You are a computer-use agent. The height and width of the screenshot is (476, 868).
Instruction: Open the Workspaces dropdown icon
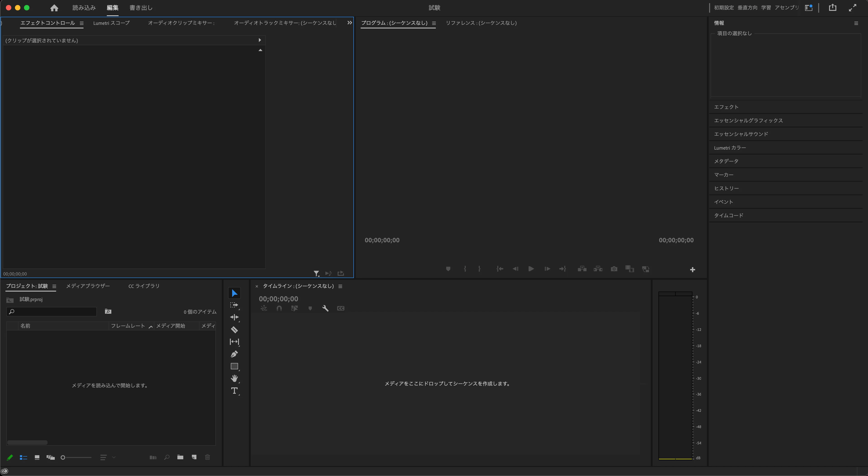point(808,8)
